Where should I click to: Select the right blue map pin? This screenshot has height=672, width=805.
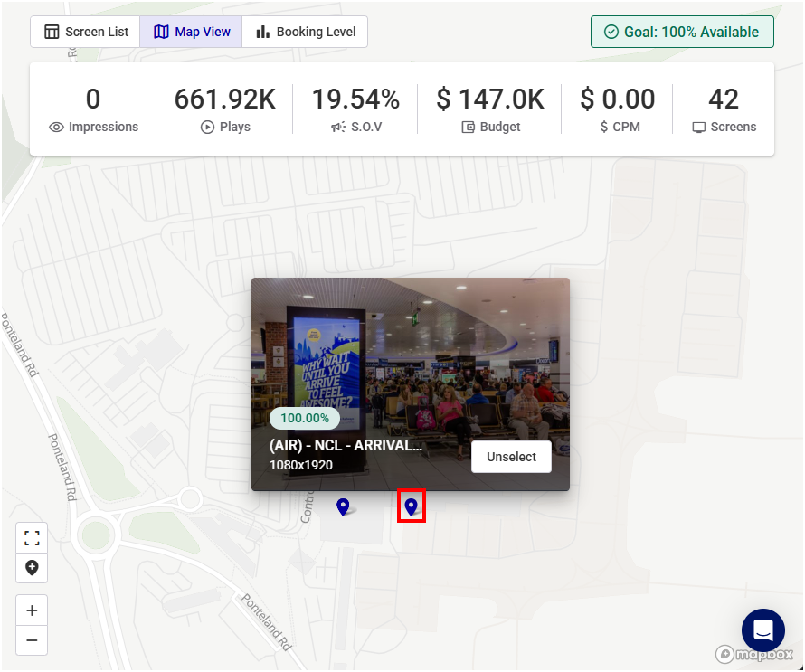tap(412, 506)
